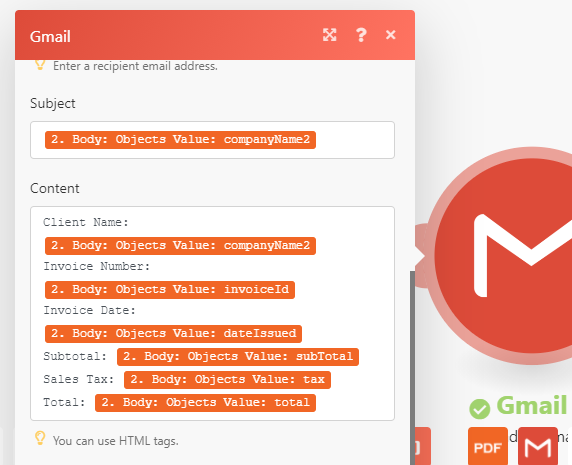Click the green checkmark status icon
The image size is (572, 465).
[x=479, y=409]
